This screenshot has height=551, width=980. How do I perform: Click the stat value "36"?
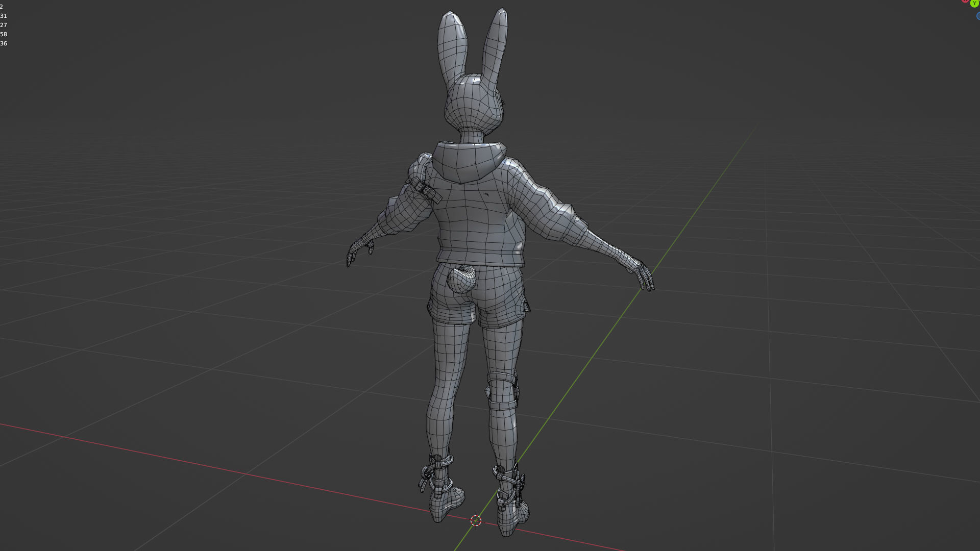click(x=4, y=43)
